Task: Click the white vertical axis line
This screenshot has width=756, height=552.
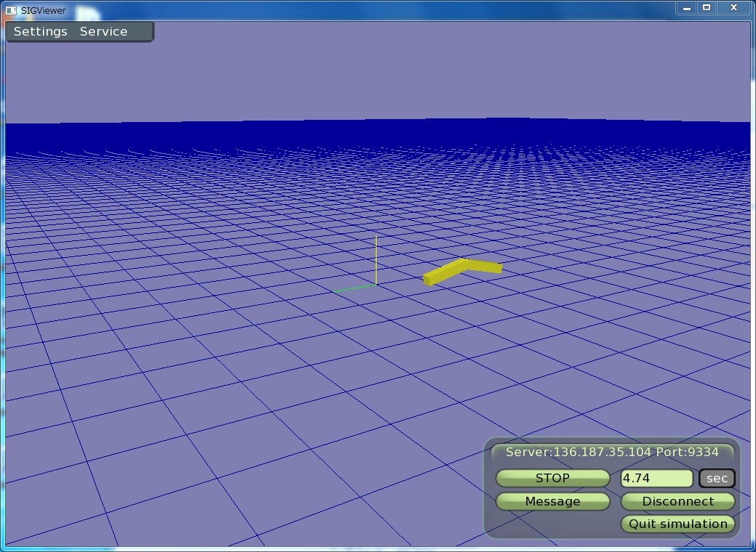Action: 376,258
